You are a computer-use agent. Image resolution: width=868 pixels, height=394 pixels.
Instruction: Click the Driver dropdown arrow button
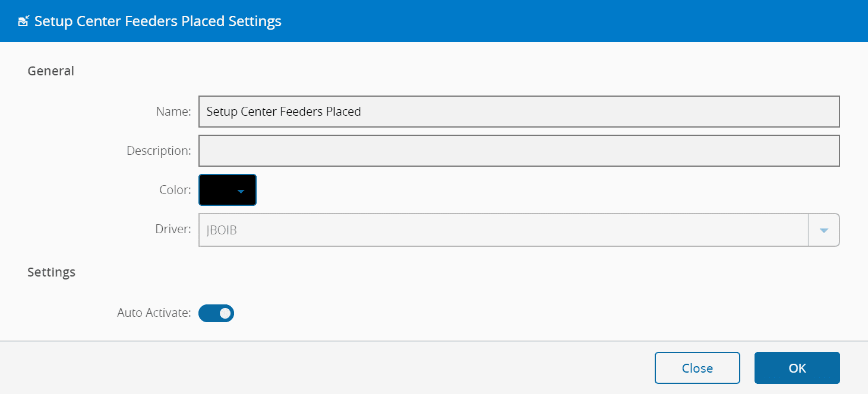tap(824, 230)
